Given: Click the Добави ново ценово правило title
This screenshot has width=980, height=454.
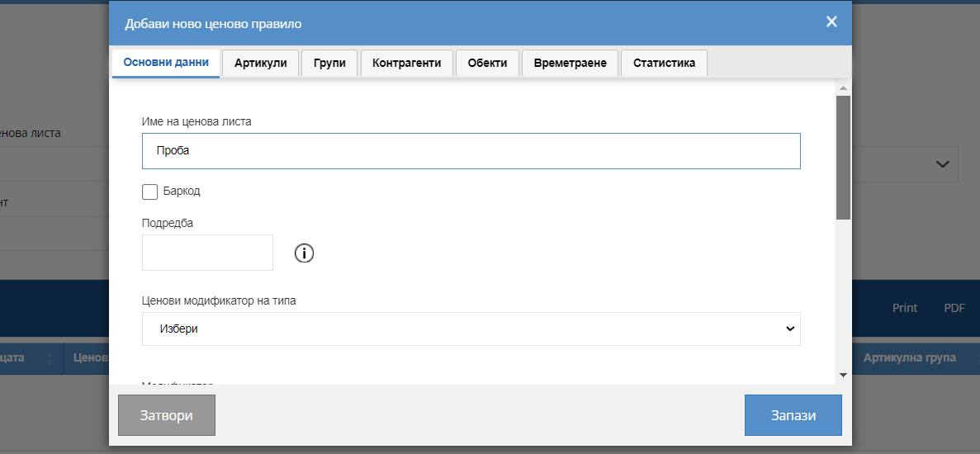Looking at the screenshot, I should (213, 25).
